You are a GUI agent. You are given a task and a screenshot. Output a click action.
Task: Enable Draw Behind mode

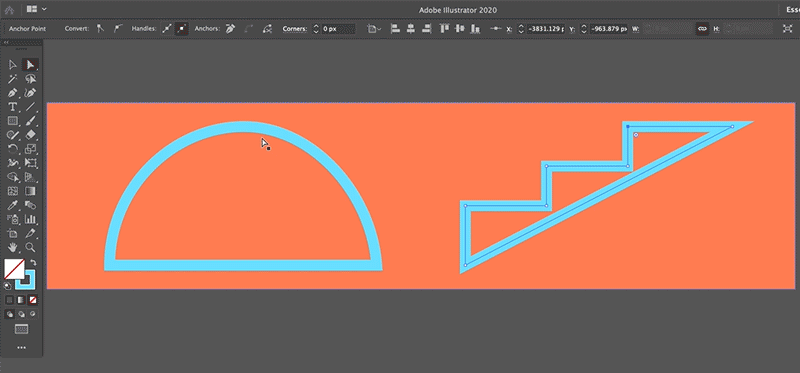pyautogui.click(x=21, y=314)
